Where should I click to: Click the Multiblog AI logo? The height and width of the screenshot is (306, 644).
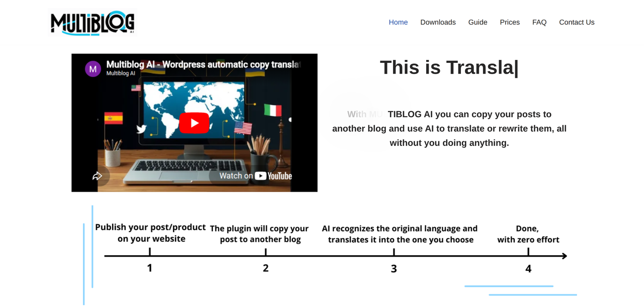click(93, 23)
